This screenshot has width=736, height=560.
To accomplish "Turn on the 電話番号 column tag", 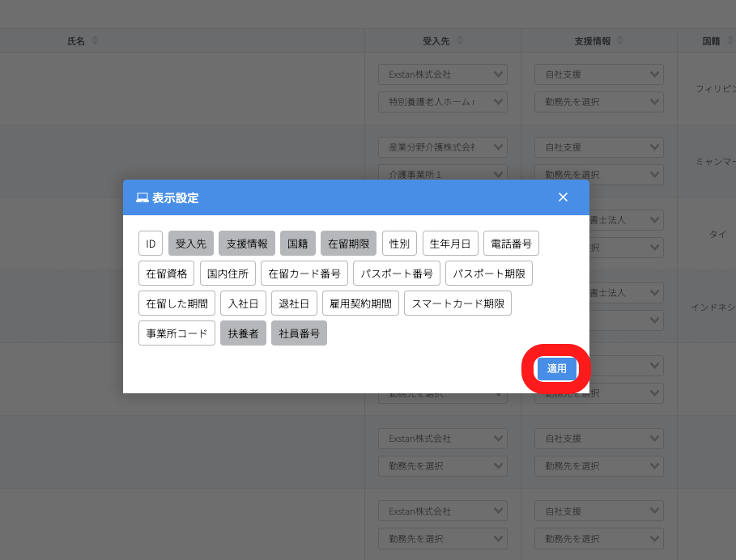I will point(511,244).
